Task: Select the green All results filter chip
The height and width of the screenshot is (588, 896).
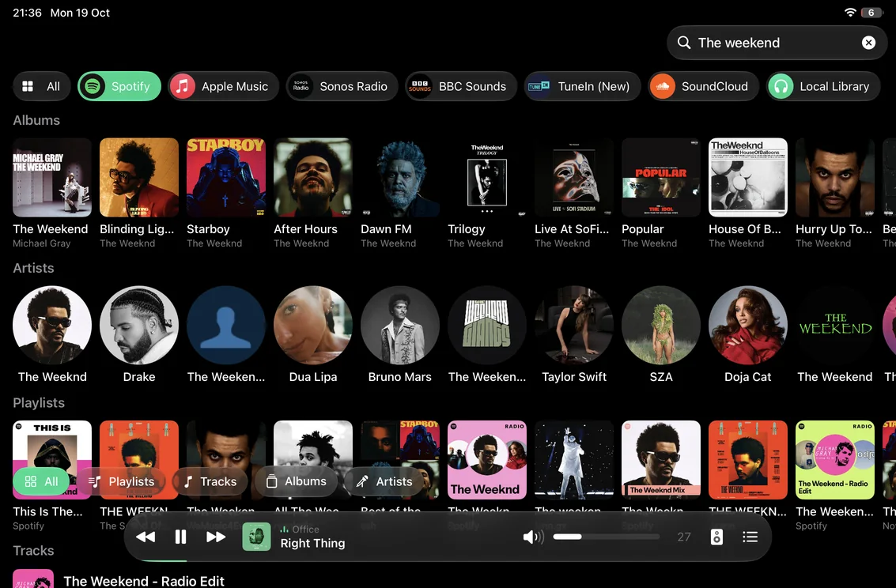Action: [x=41, y=481]
